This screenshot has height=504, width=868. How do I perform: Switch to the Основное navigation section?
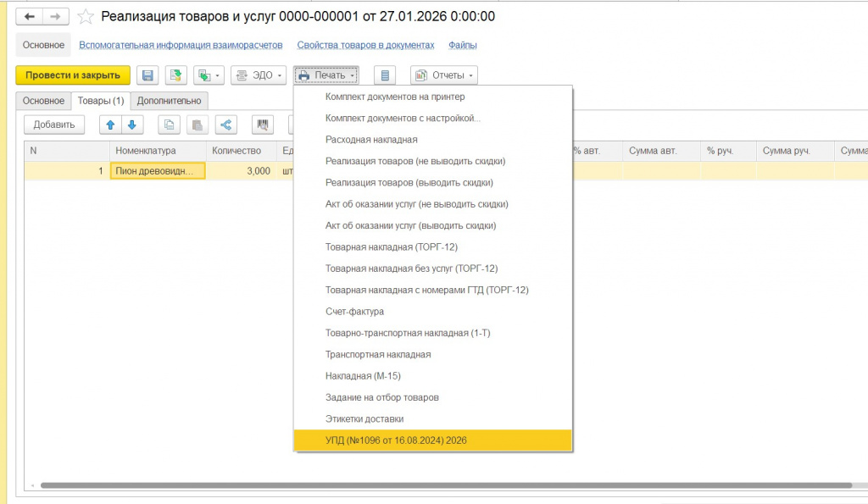pyautogui.click(x=43, y=46)
